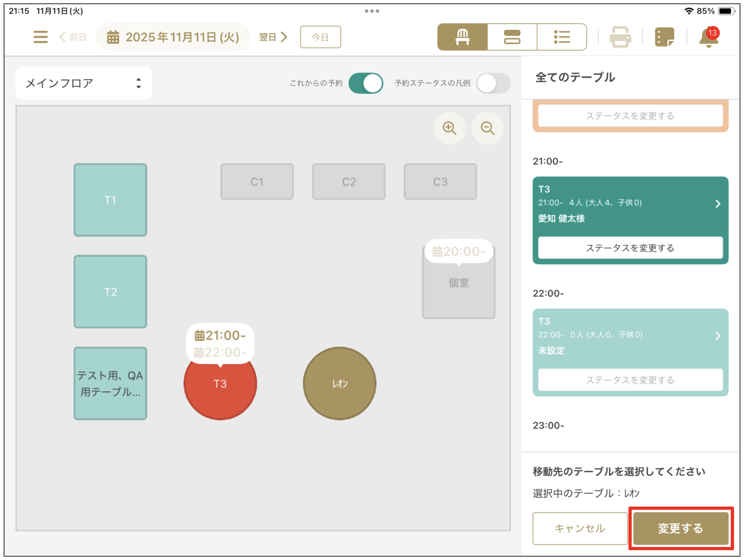Enable 予約ステータスの凡例 toggle
The image size is (744, 560).
click(493, 83)
